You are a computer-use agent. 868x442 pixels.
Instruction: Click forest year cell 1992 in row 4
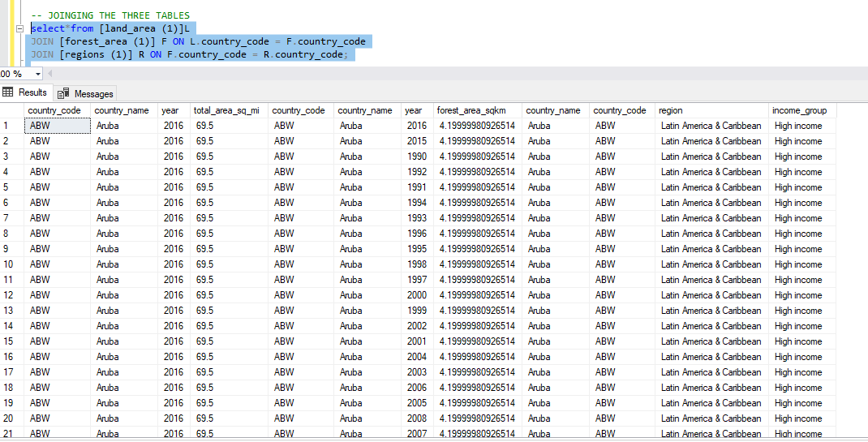[418, 172]
